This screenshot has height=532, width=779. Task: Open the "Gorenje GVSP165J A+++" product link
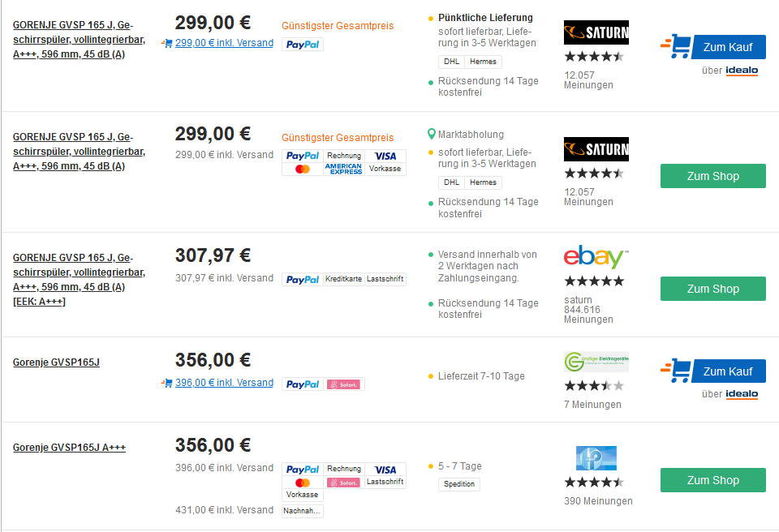[x=69, y=447]
